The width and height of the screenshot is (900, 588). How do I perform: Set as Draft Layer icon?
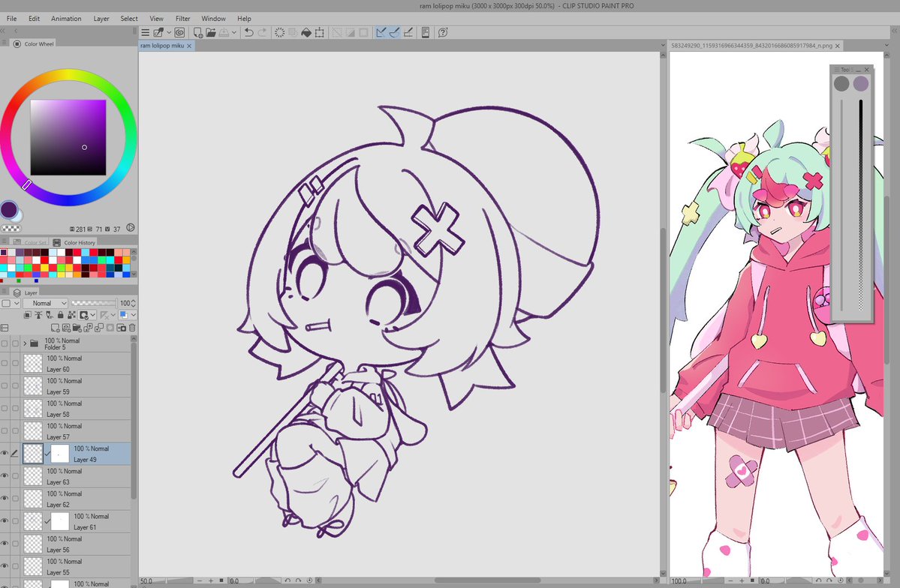click(50, 315)
